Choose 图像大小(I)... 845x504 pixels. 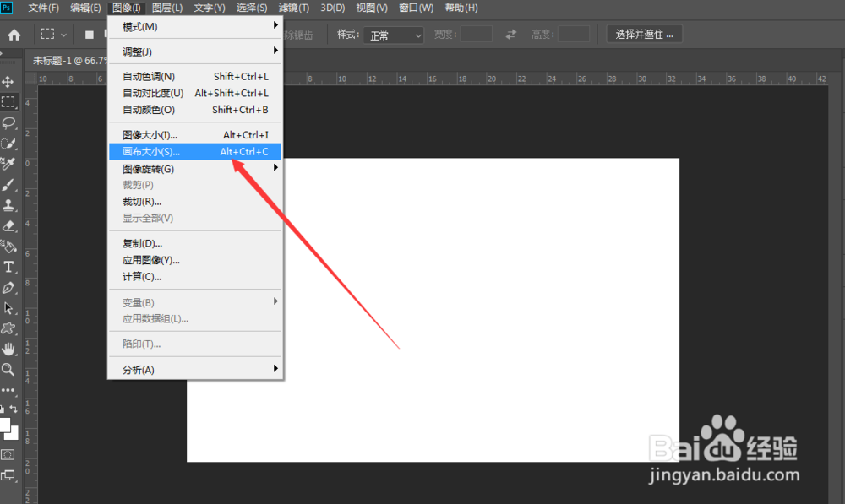click(x=195, y=135)
